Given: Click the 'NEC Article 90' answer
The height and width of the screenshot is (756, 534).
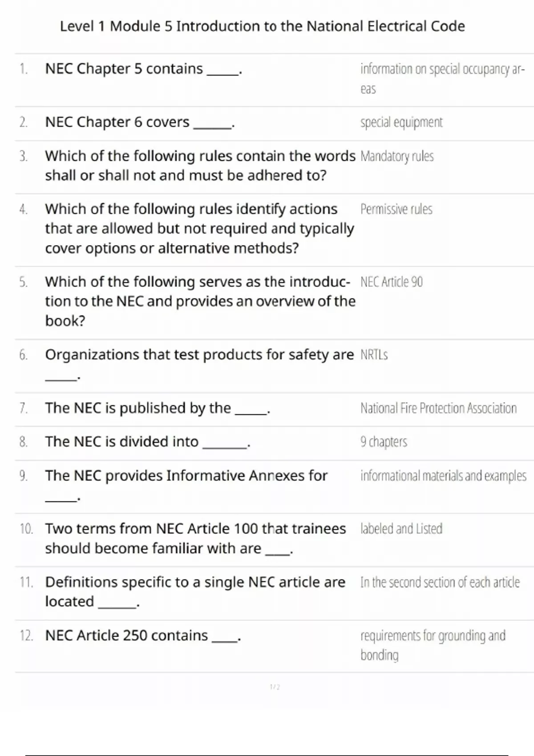Looking at the screenshot, I should pyautogui.click(x=391, y=282).
